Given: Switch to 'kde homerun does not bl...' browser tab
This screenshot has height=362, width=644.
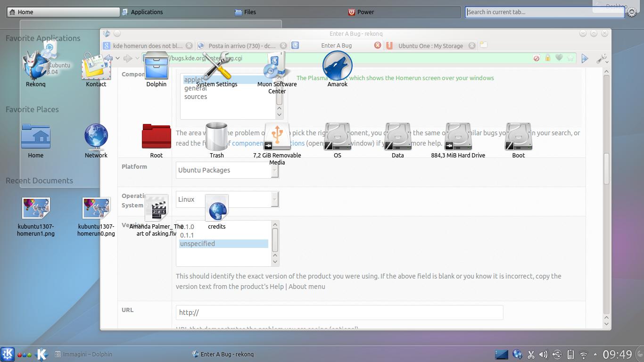Looking at the screenshot, I should (148, 46).
